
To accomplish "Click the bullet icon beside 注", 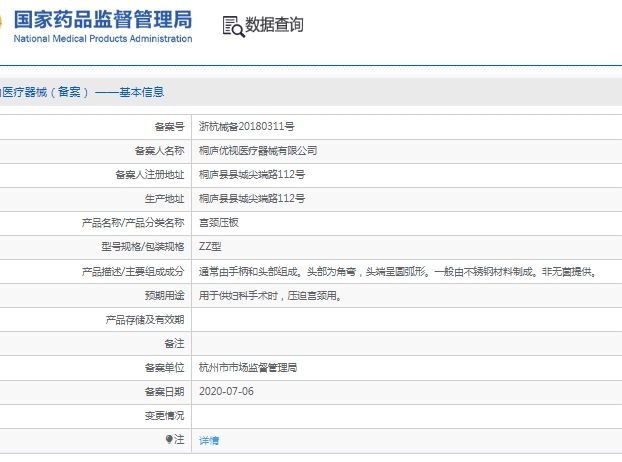I will 169,439.
